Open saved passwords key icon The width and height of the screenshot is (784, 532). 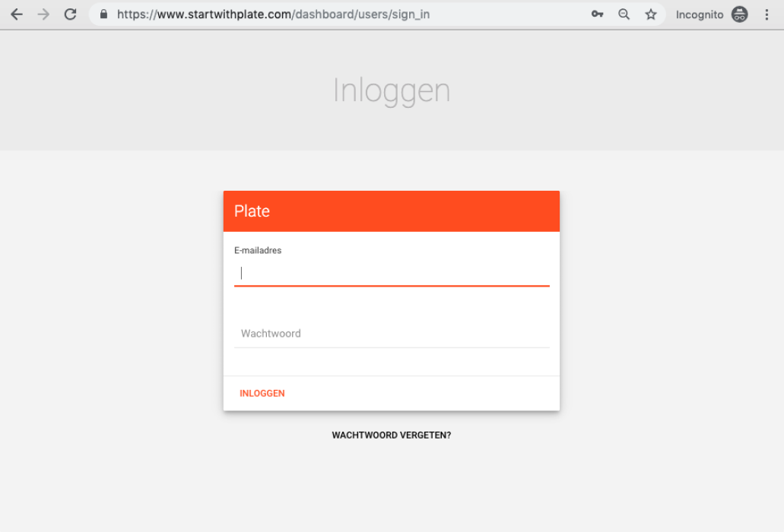pyautogui.click(x=597, y=14)
